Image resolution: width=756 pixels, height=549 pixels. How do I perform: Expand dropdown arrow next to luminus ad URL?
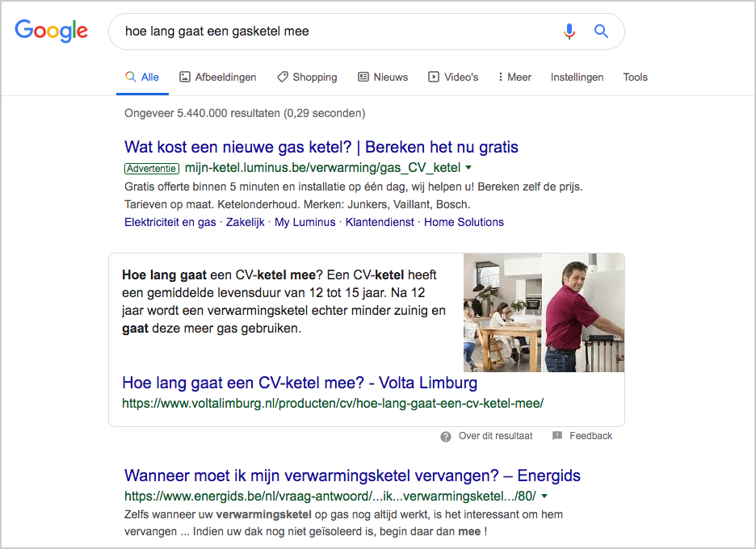(468, 168)
